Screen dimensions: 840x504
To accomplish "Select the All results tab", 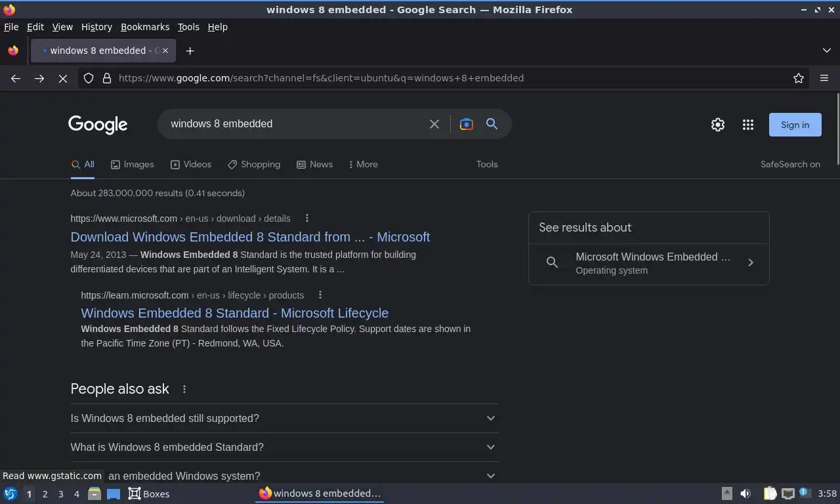I will [83, 165].
